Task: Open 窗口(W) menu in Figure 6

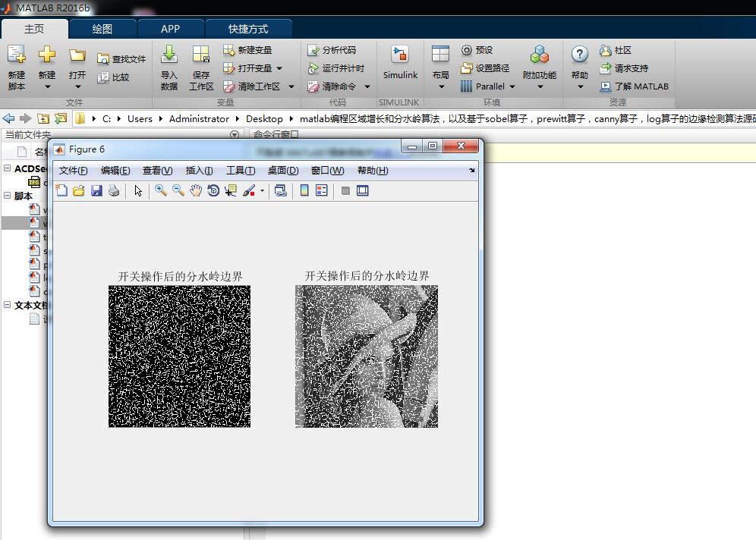Action: coord(327,171)
